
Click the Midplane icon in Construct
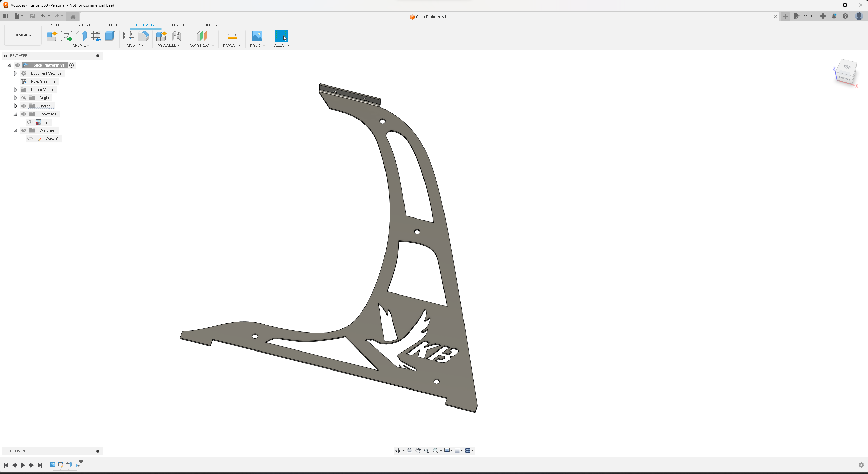[x=202, y=36]
